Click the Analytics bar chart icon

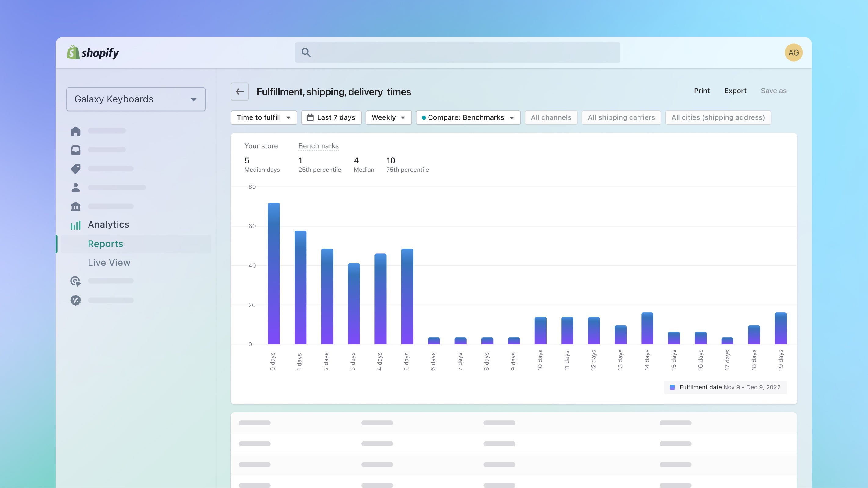pyautogui.click(x=75, y=224)
